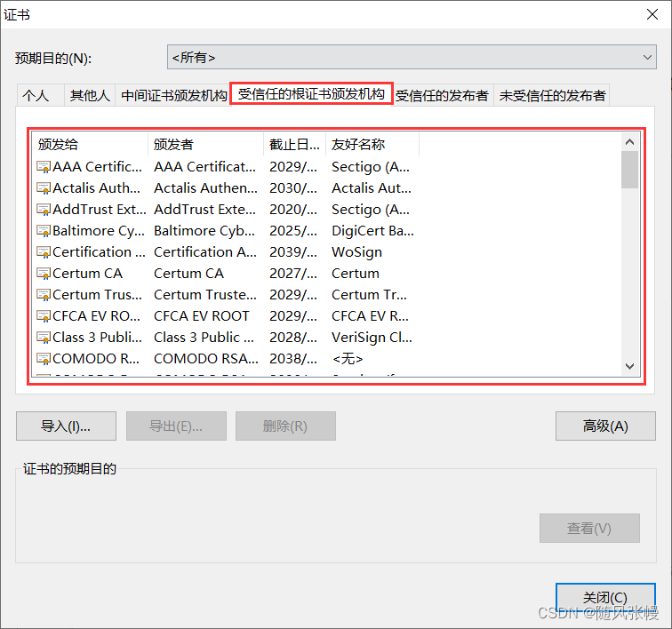Select the Certum Trus... row text
The width and height of the screenshot is (672, 629).
click(x=97, y=295)
